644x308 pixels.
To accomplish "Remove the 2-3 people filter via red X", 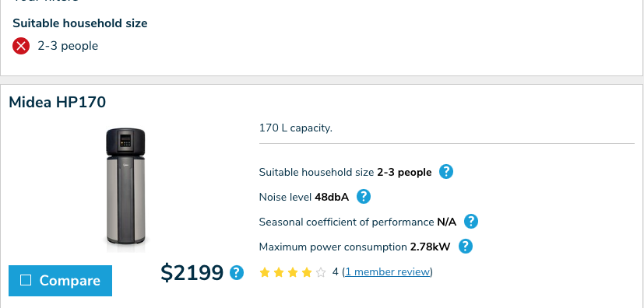I will click(x=21, y=46).
